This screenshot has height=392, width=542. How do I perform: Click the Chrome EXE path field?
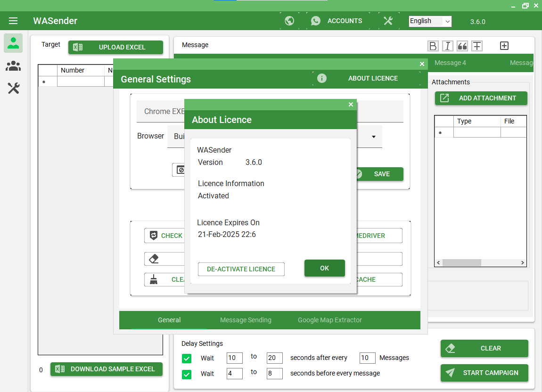[x=270, y=111]
